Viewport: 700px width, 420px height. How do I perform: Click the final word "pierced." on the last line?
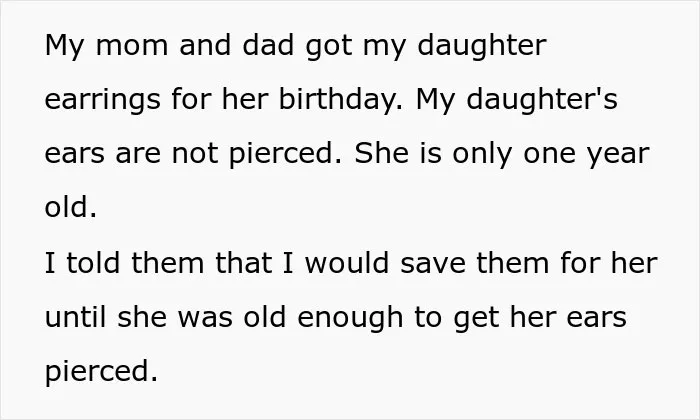[x=101, y=372]
